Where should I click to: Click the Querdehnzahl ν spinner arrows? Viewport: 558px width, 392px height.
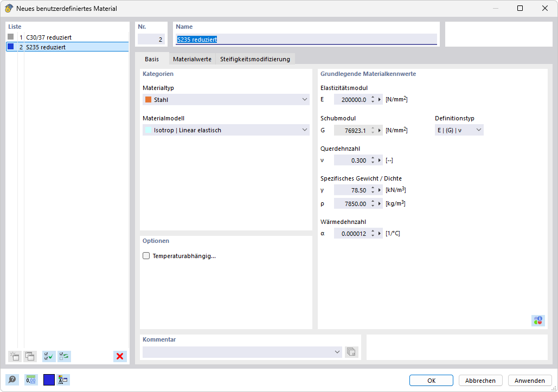click(373, 160)
